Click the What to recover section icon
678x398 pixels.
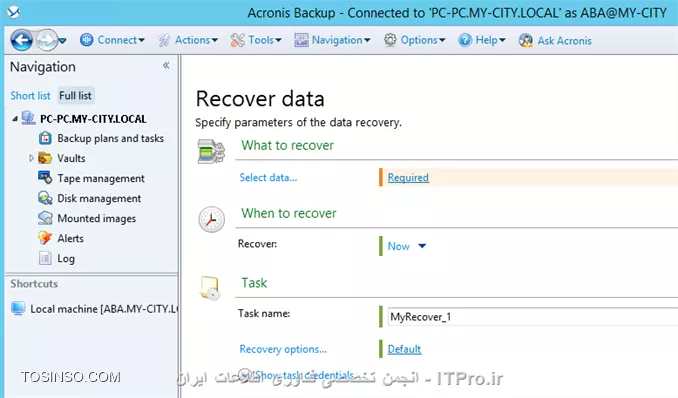coord(211,151)
